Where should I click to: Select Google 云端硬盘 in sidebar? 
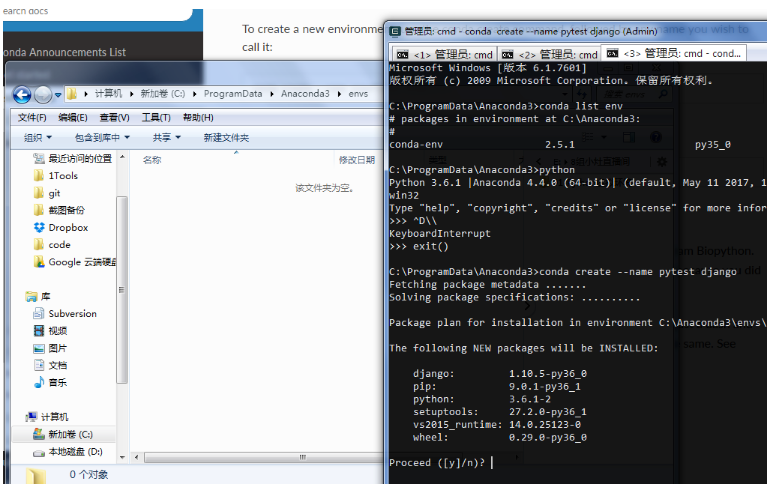click(x=82, y=262)
